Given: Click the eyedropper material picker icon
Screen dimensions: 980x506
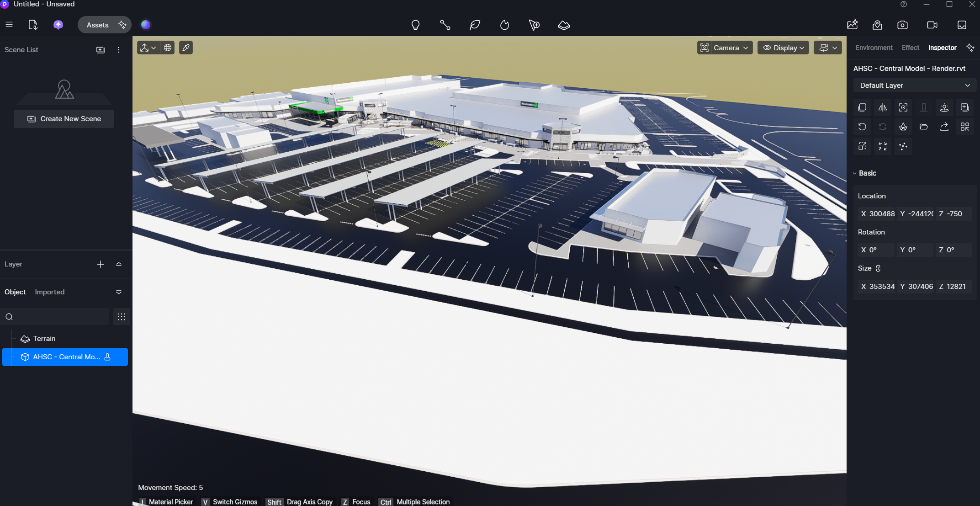Looking at the screenshot, I should [x=186, y=48].
